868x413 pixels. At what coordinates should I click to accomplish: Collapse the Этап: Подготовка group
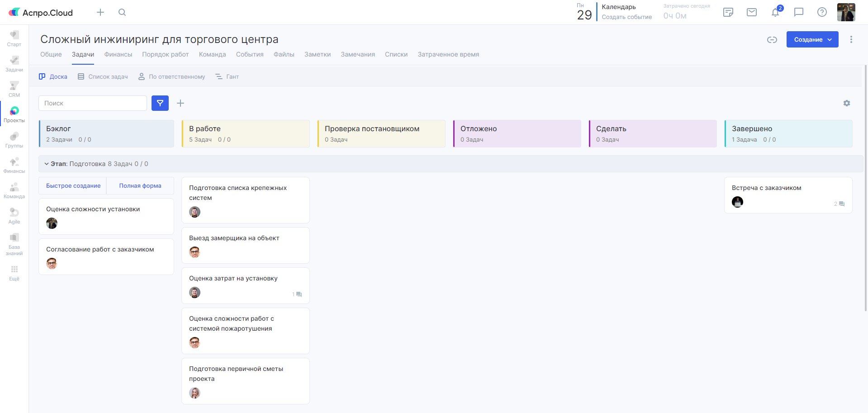(x=47, y=164)
